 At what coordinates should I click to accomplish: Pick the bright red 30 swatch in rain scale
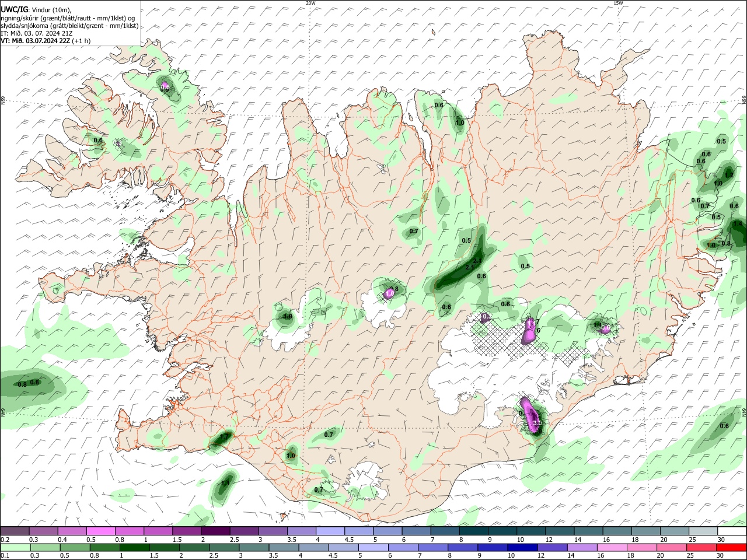pyautogui.click(x=732, y=547)
